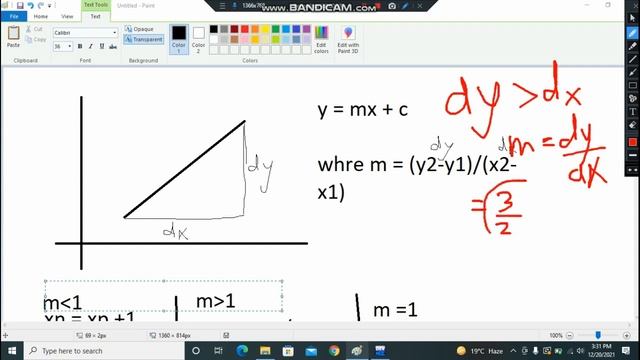
Task: Click Bandicam screenshot camera icon
Action: [x=392, y=6]
